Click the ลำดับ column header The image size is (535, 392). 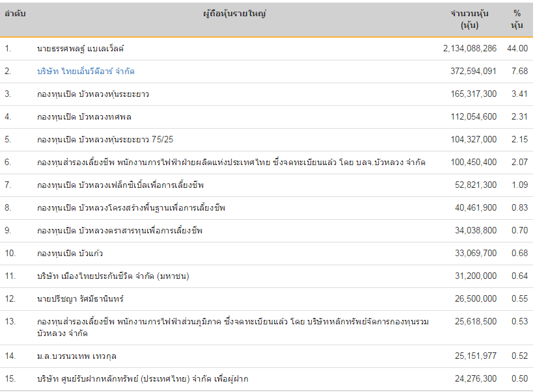[x=15, y=14]
